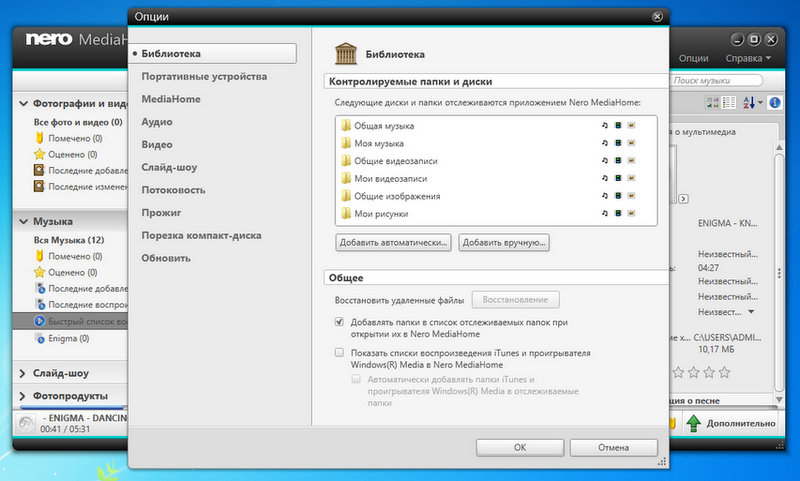Toggle music icon for Общие видеозаписи folder
The height and width of the screenshot is (481, 800).
605,161
